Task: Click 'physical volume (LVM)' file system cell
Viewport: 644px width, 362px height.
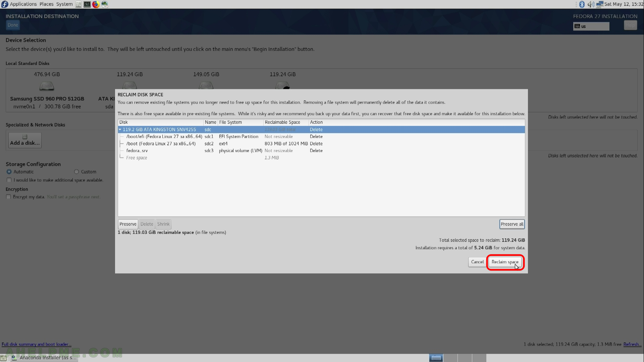Action: (240, 150)
